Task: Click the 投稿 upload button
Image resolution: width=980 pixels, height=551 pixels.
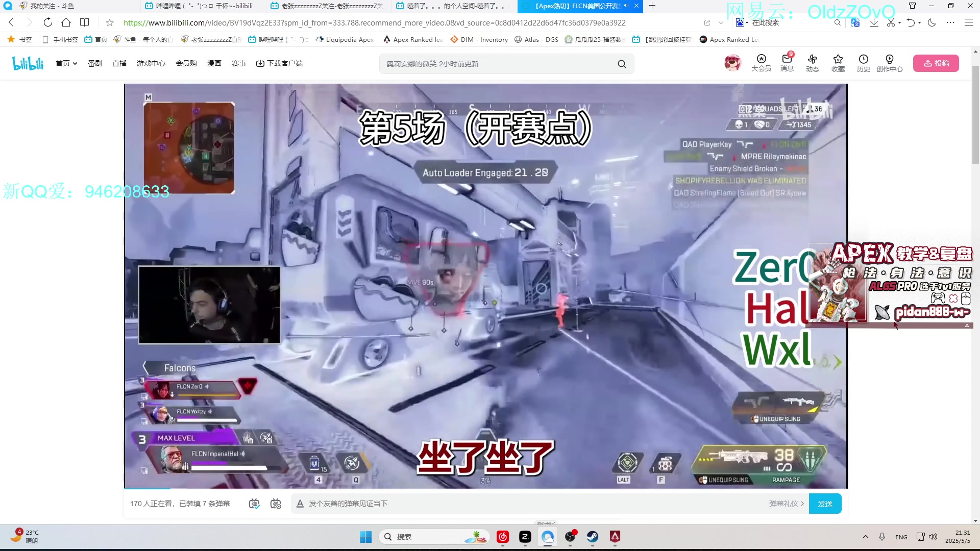Action: click(x=936, y=63)
